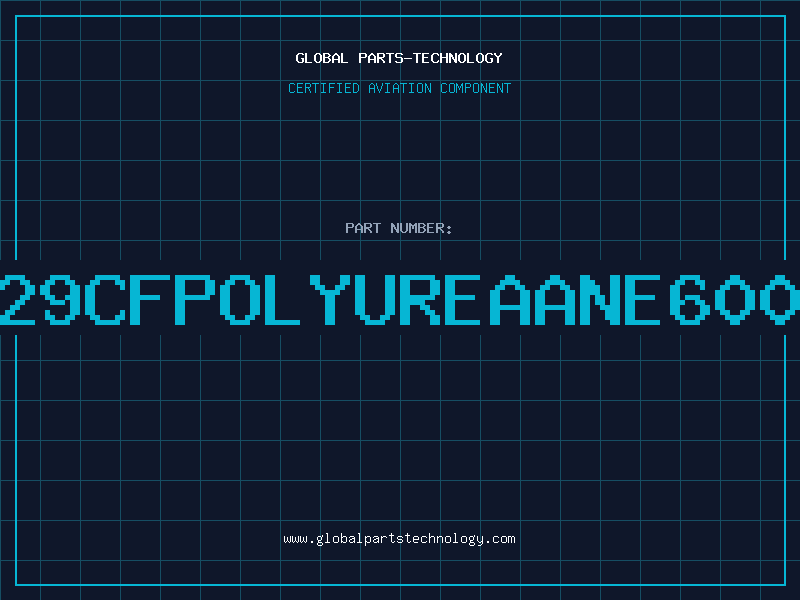Image resolution: width=800 pixels, height=600 pixels.
Task: Click the CERTIFIED AVIATION COMPONENT subtitle
Action: 399,88
